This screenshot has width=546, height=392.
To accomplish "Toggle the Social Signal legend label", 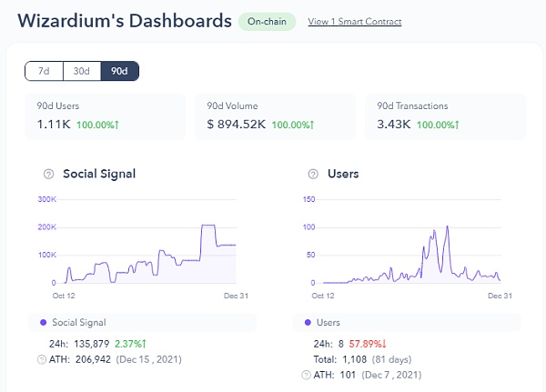I will pos(81,322).
